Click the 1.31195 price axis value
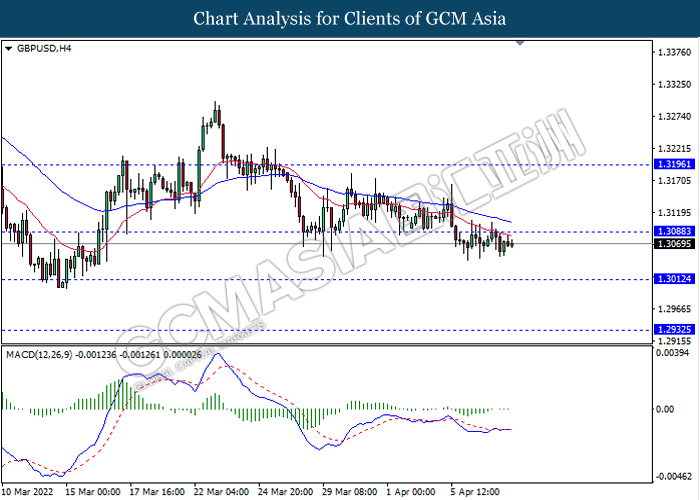Image resolution: width=700 pixels, height=500 pixels. (675, 213)
